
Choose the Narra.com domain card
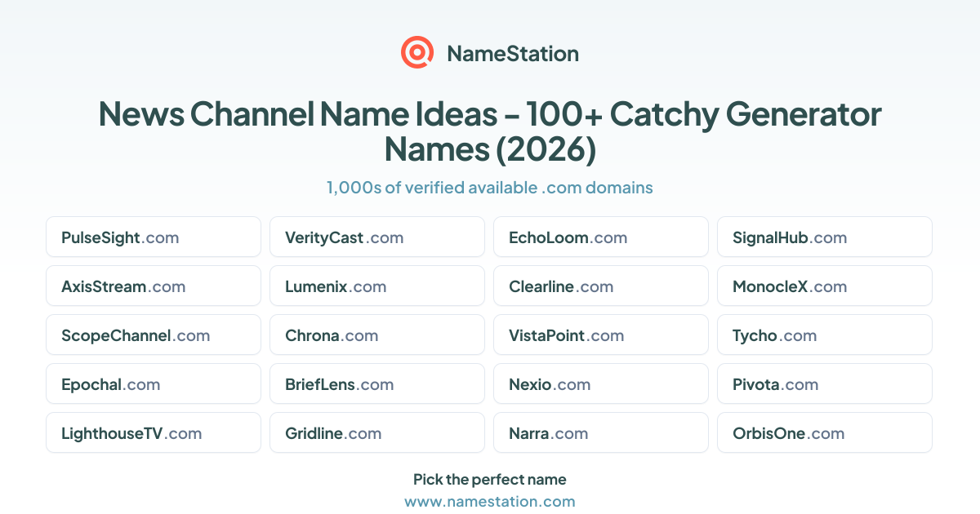[601, 432]
